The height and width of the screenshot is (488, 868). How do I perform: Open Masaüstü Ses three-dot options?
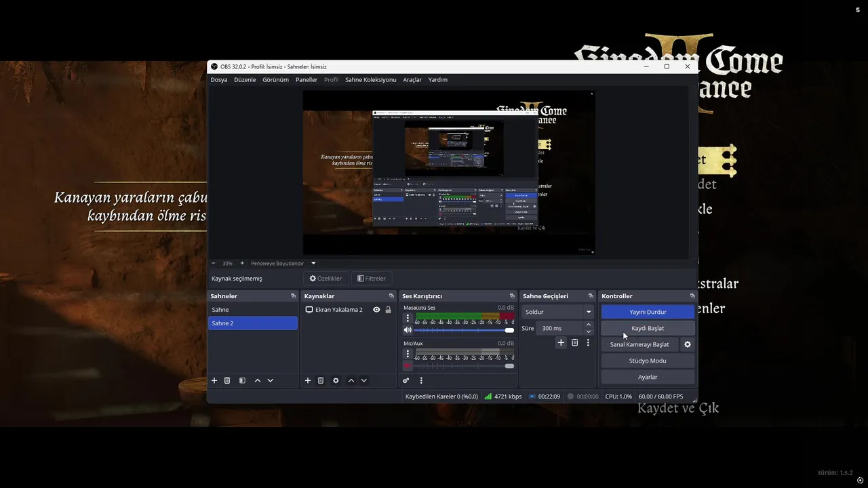click(408, 318)
